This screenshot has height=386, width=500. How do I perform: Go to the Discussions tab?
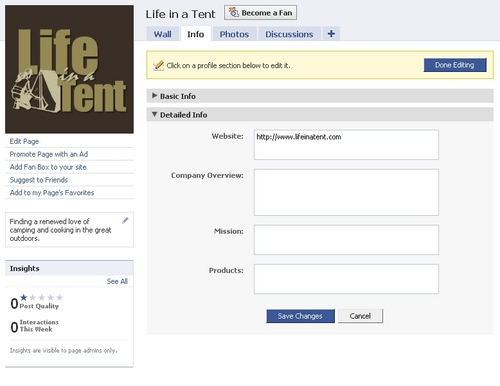click(x=289, y=34)
